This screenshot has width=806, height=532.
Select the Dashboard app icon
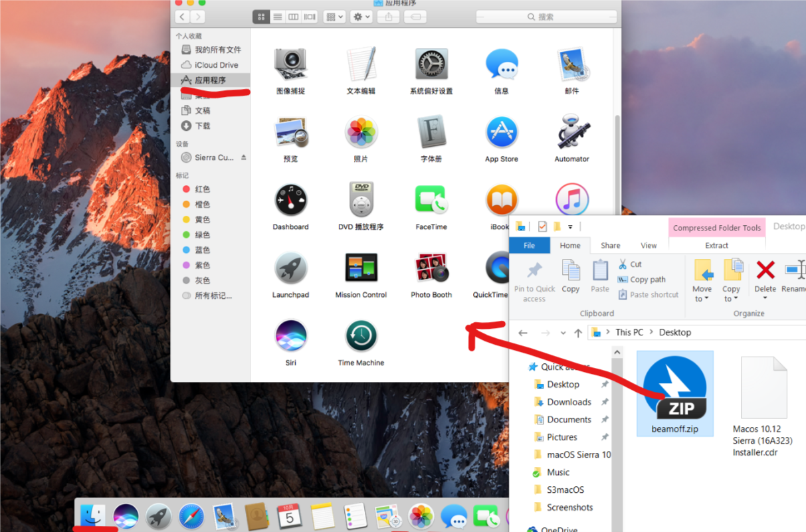290,200
